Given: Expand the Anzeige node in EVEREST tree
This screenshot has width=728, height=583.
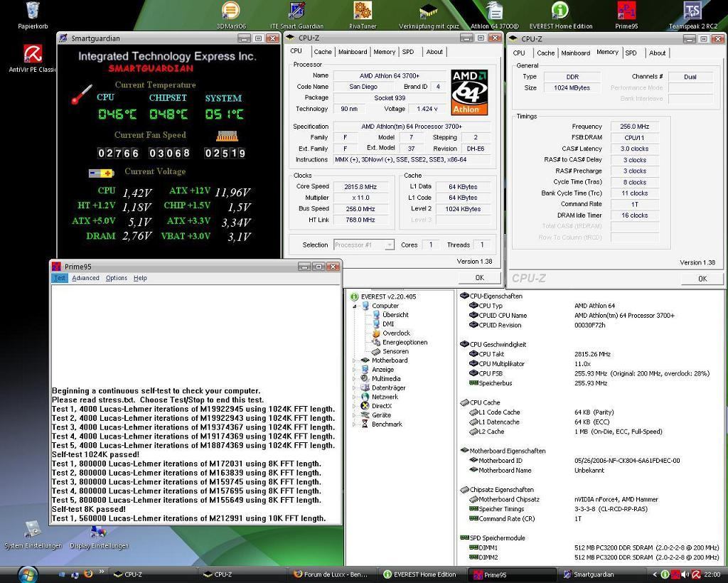Looking at the screenshot, I should tap(354, 370).
